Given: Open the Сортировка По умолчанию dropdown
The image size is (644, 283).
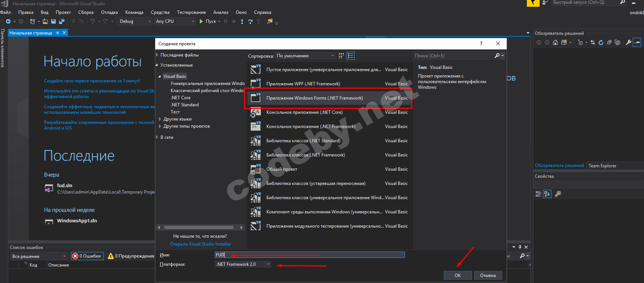Looking at the screenshot, I should (305, 56).
